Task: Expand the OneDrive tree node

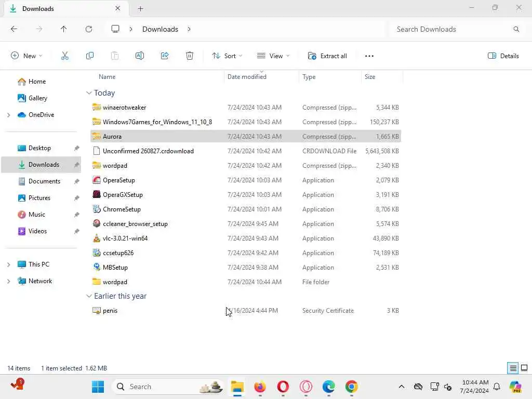Action: [x=8, y=115]
